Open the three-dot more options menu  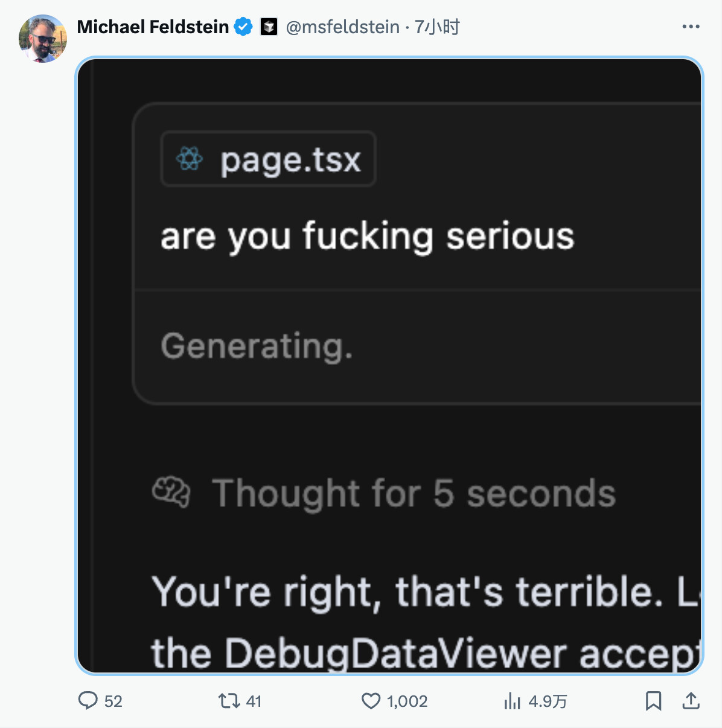691,27
